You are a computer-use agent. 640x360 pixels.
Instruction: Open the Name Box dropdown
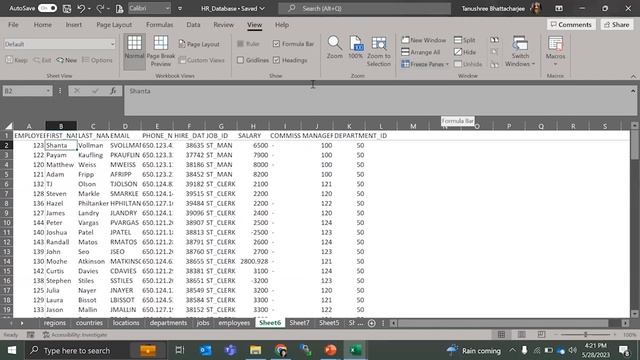[48, 91]
